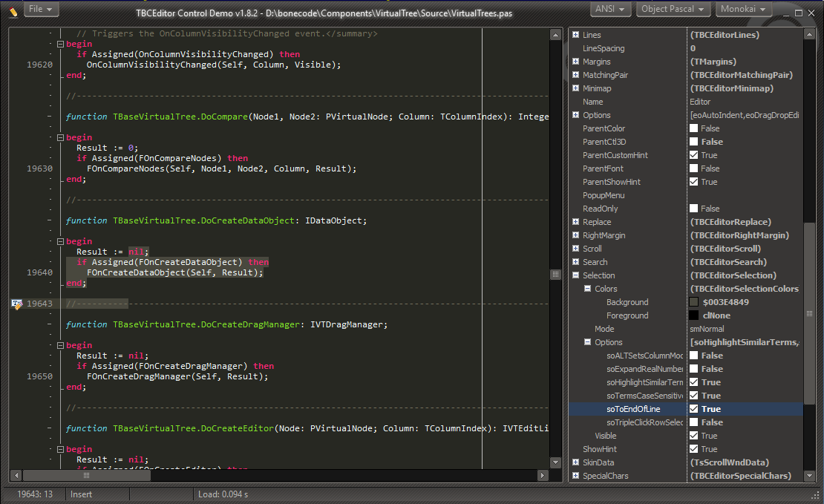Click the bookmark icon at line 19643

click(x=16, y=304)
